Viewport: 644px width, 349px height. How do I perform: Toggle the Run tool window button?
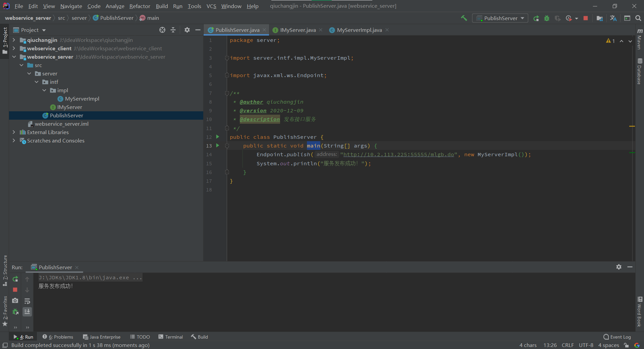pyautogui.click(x=23, y=337)
